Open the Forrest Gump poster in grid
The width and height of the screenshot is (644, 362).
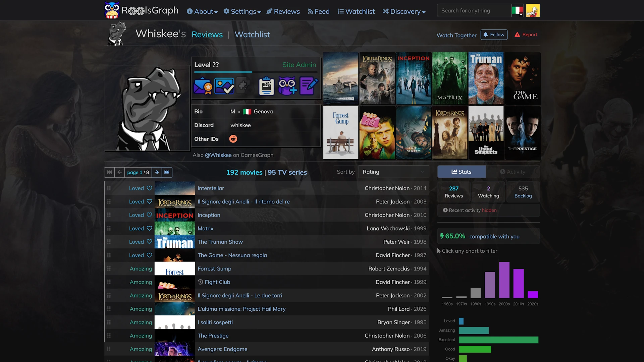(x=341, y=132)
